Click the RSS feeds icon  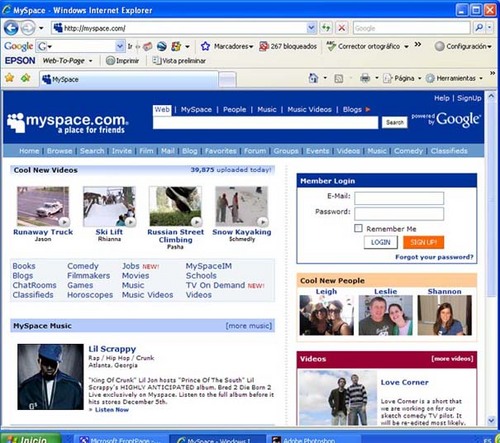click(x=339, y=79)
